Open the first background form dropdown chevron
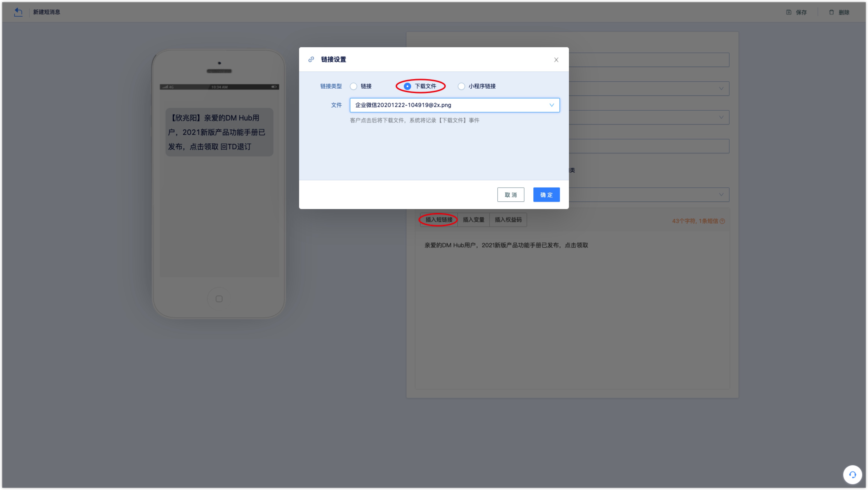This screenshot has height=490, width=868. click(721, 89)
